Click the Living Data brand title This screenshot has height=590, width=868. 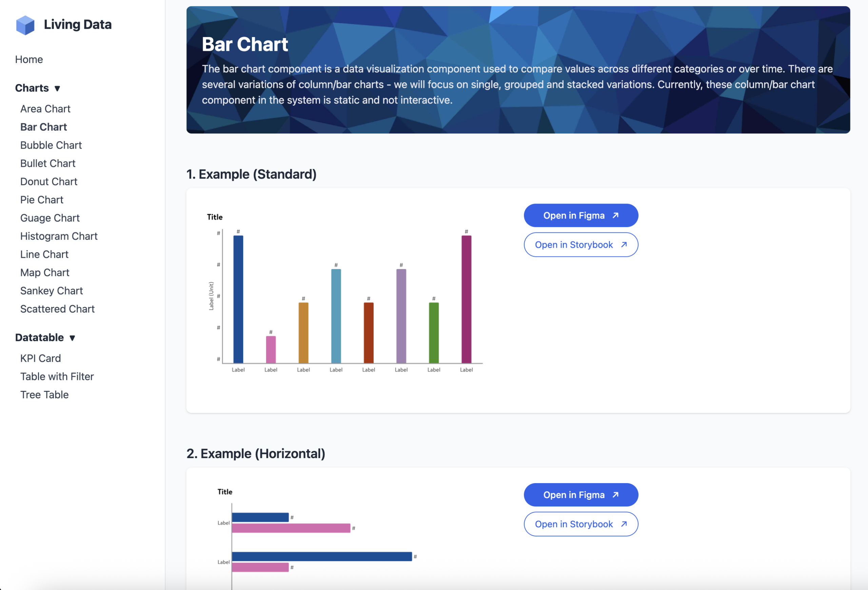[78, 25]
